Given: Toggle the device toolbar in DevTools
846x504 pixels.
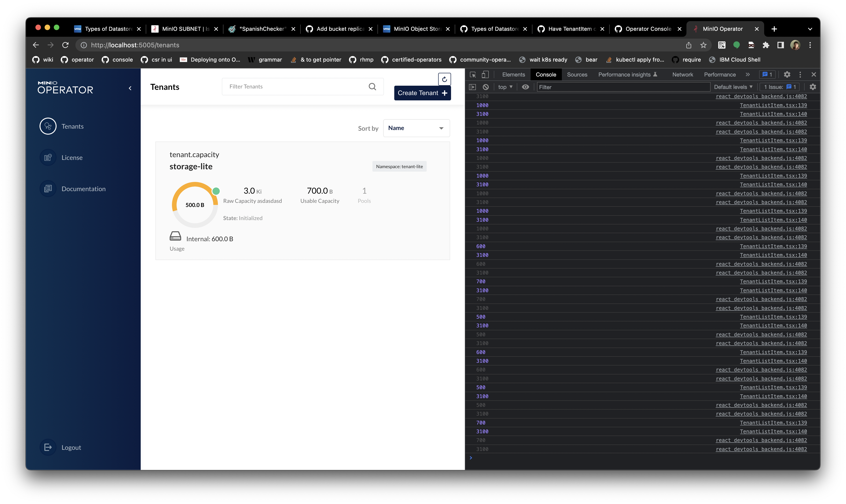Looking at the screenshot, I should (485, 75).
